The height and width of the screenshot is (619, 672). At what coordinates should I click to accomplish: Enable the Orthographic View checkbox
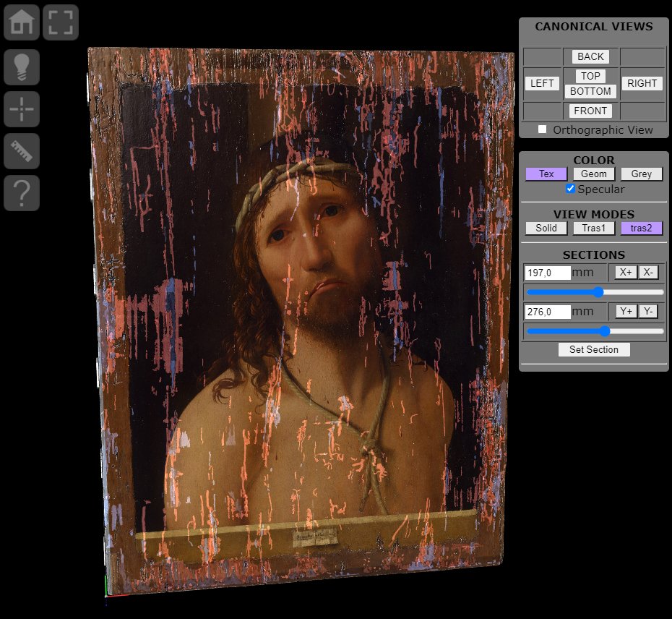[542, 129]
